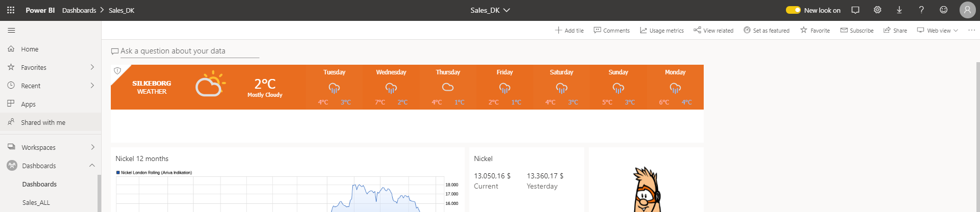Open the Sales_DK title dropdown
The width and height of the screenshot is (980, 212).
click(490, 10)
